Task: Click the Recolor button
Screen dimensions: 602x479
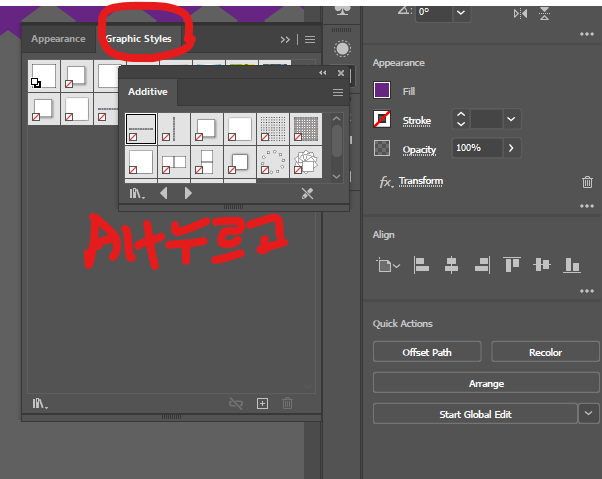Action: point(545,352)
